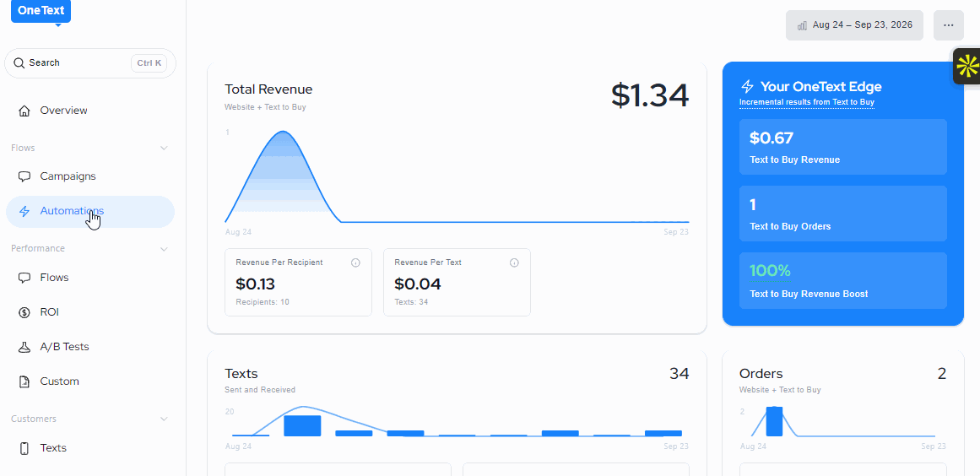The width and height of the screenshot is (980, 476).
Task: Click the Overview home icon
Action: point(24,111)
